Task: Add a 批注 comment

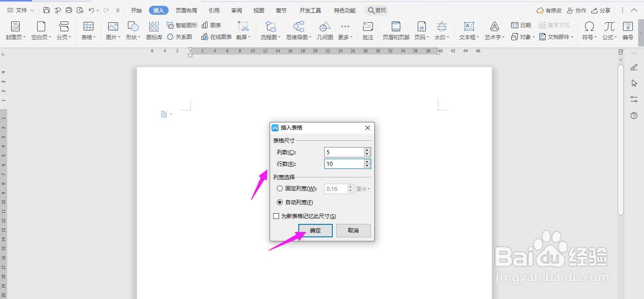Action: tap(368, 31)
